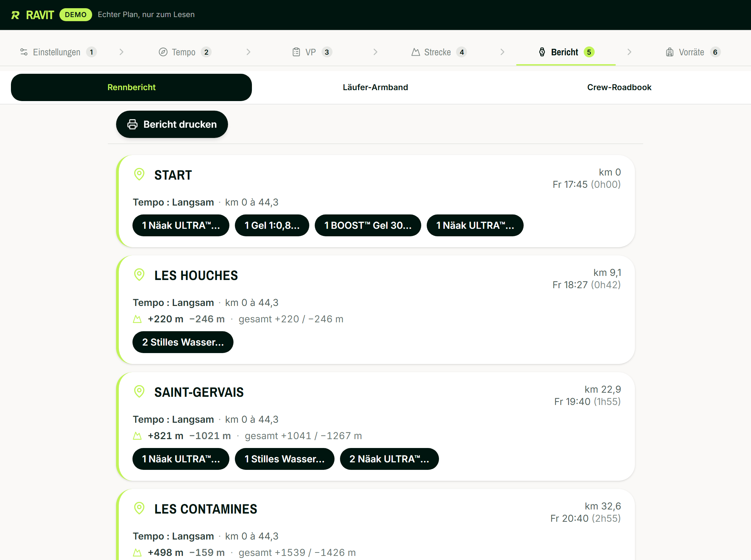The width and height of the screenshot is (751, 560).
Task: Click the Tempo compass icon
Action: point(163,52)
